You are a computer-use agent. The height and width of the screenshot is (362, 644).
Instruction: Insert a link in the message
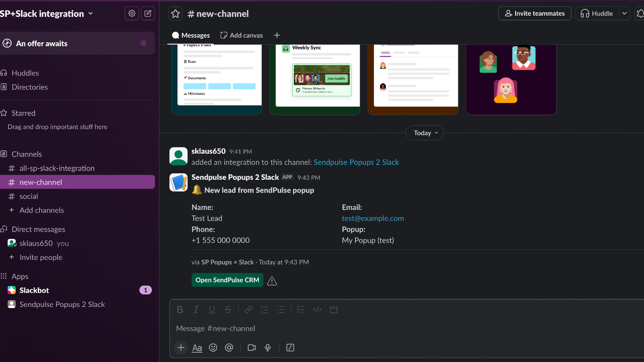249,309
